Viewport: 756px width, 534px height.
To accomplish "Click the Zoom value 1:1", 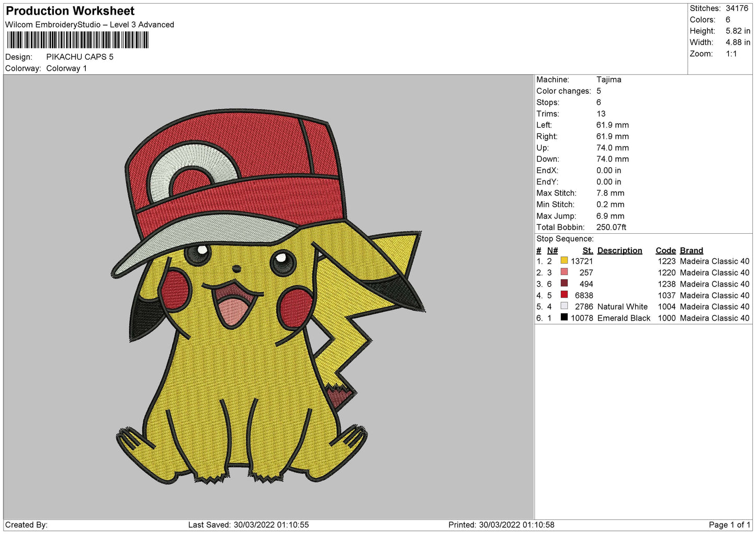I will pyautogui.click(x=731, y=54).
